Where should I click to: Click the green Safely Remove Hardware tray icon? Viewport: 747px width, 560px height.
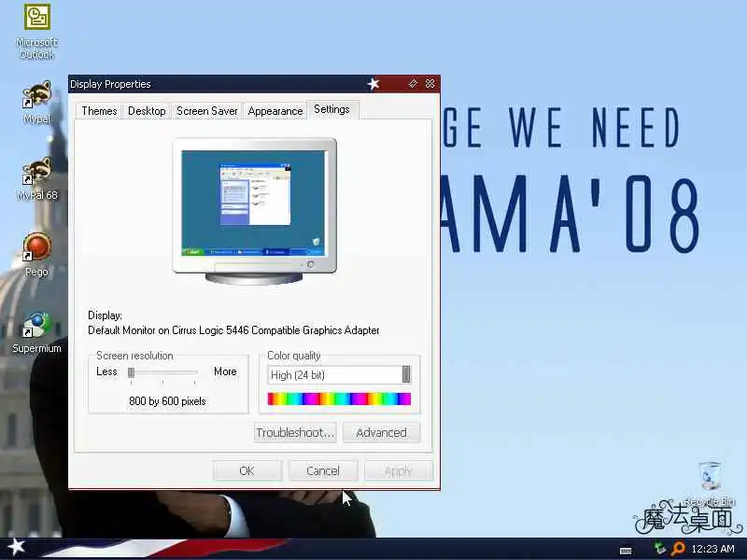660,549
